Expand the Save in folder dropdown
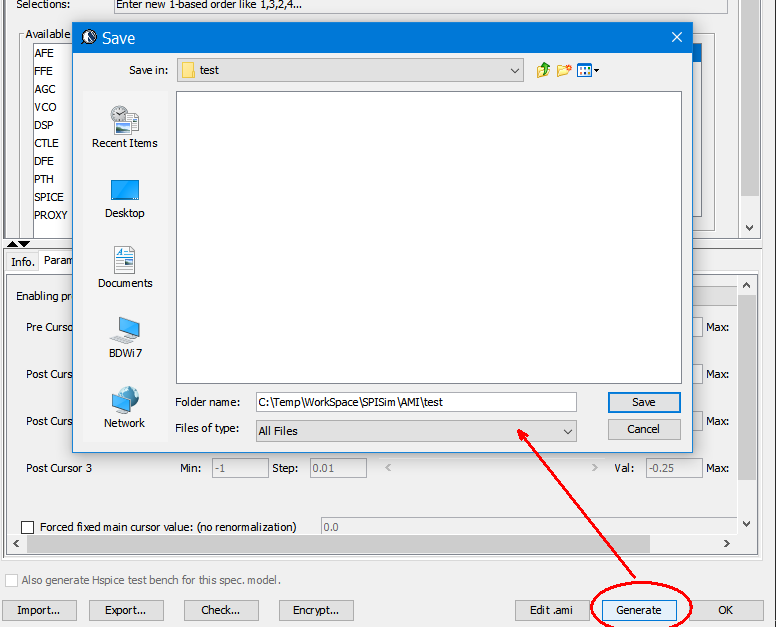Viewport: 776px width, 627px height. [515, 71]
